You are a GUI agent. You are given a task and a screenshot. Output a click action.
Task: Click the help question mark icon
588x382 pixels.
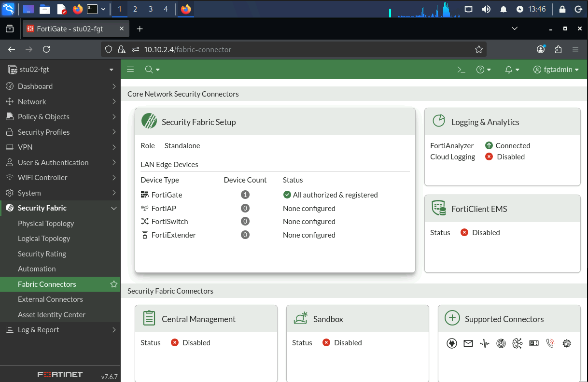[x=480, y=70]
